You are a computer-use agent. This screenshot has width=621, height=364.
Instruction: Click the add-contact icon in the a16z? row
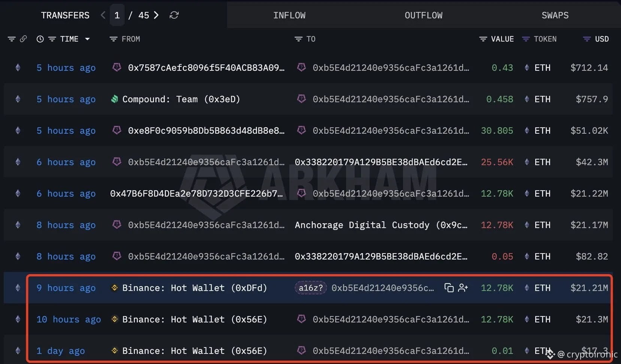pyautogui.click(x=463, y=288)
